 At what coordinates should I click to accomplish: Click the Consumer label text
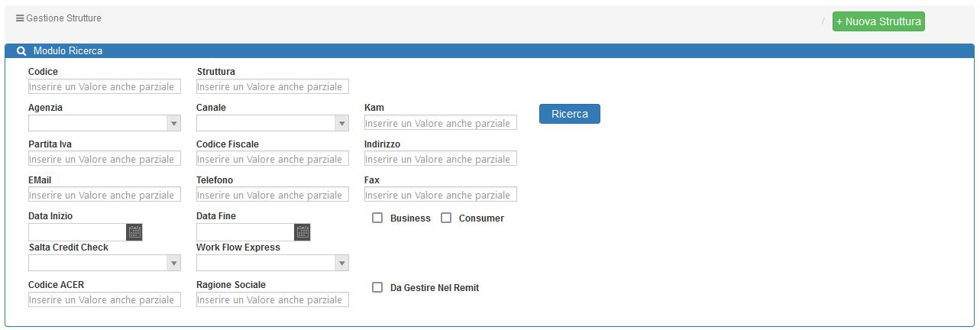point(481,218)
